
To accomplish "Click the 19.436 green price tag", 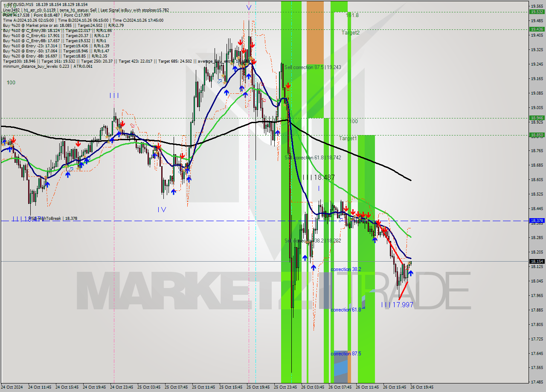I will 537,29.
